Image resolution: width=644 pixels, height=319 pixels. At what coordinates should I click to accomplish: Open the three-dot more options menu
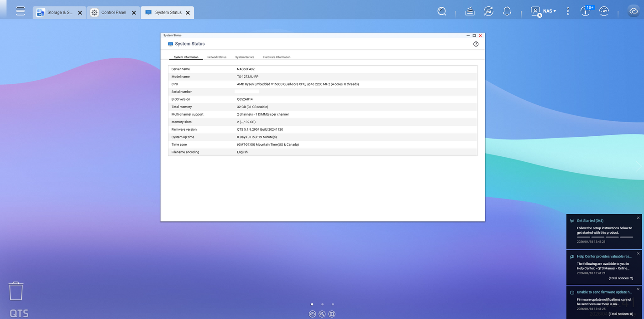tap(568, 11)
